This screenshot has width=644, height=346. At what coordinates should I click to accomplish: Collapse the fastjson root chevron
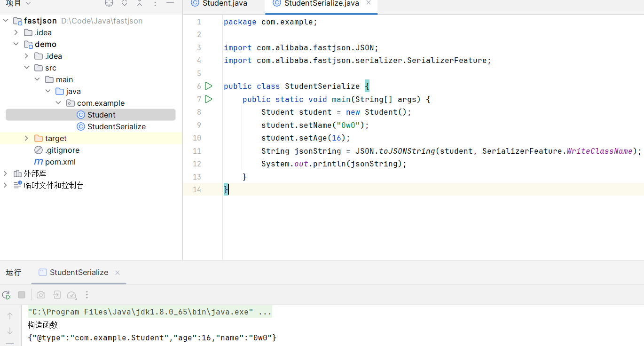pos(6,21)
